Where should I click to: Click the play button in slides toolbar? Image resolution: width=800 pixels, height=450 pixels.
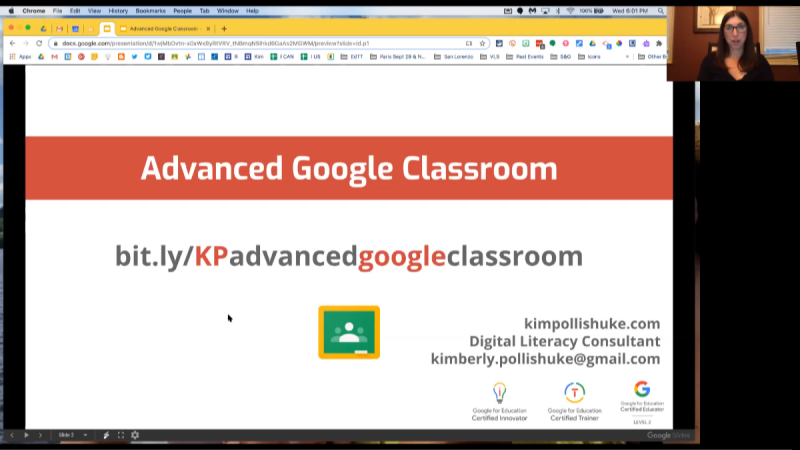(27, 435)
